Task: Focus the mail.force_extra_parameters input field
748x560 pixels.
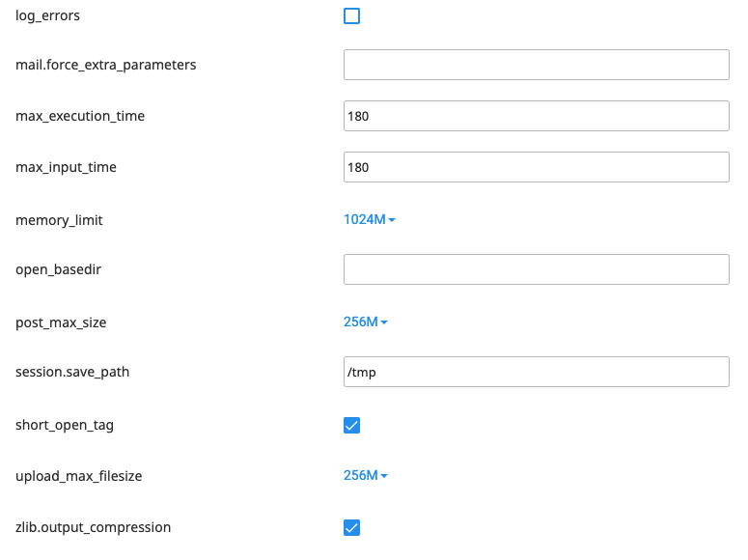Action: pyautogui.click(x=536, y=65)
